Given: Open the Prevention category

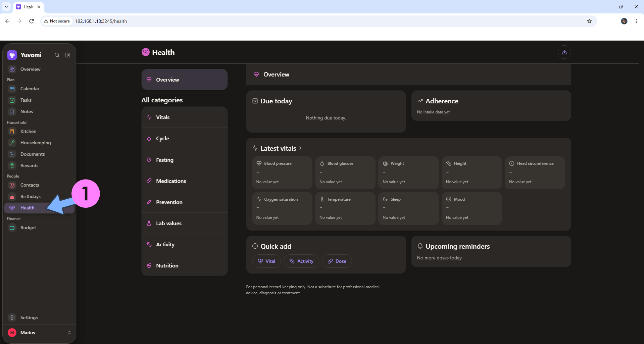Looking at the screenshot, I should (x=184, y=202).
